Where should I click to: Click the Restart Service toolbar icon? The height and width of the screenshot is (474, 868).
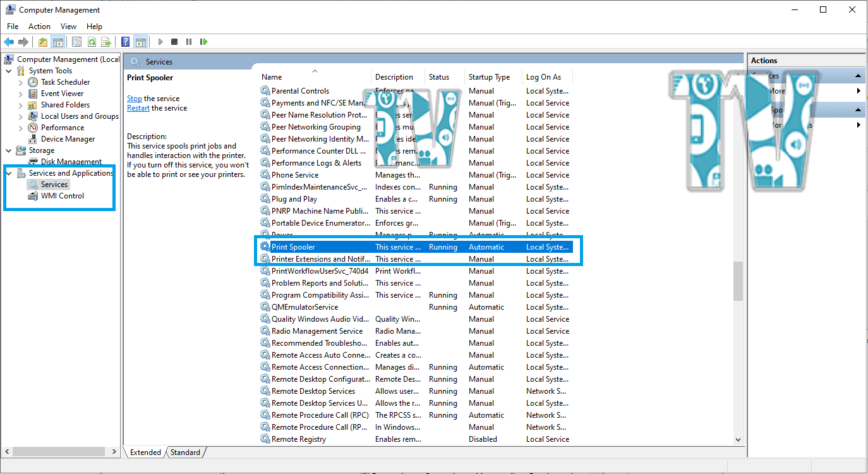tap(203, 42)
